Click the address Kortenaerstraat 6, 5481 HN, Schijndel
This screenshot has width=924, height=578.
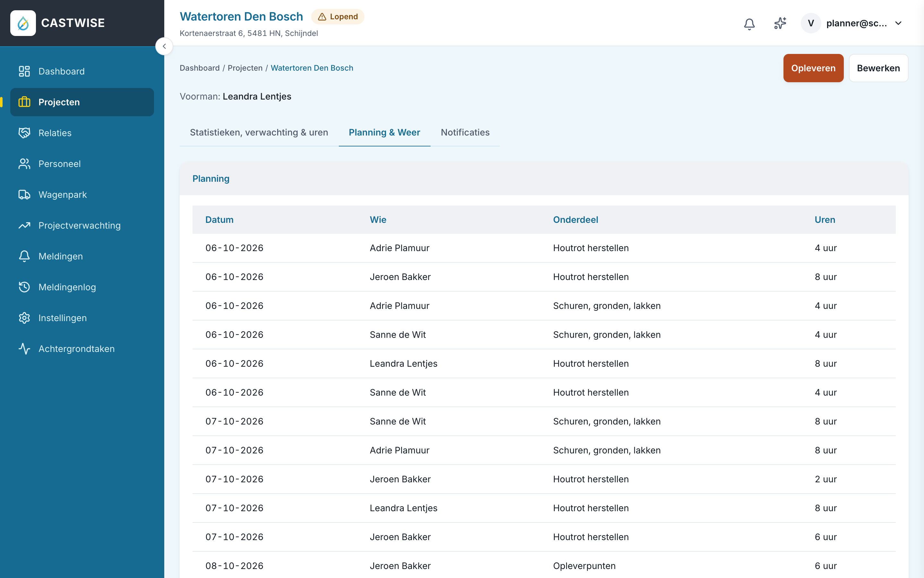pyautogui.click(x=249, y=33)
